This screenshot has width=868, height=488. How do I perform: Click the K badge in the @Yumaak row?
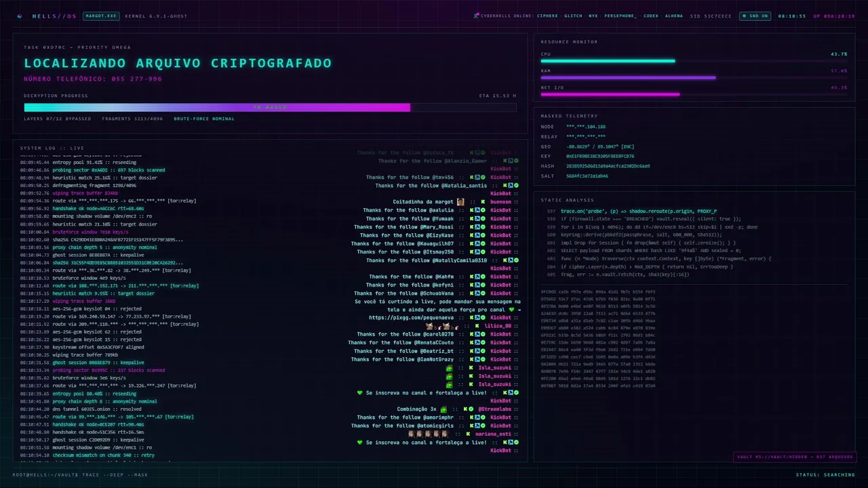click(471, 219)
